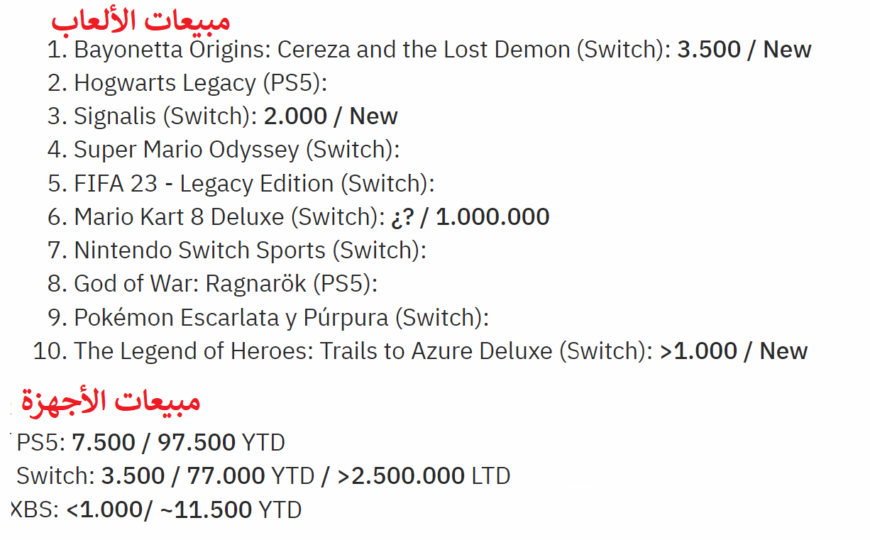The image size is (870, 540).
Task: Select the Hogwarts Legacy (PS5) line
Action: pyautogui.click(x=187, y=83)
